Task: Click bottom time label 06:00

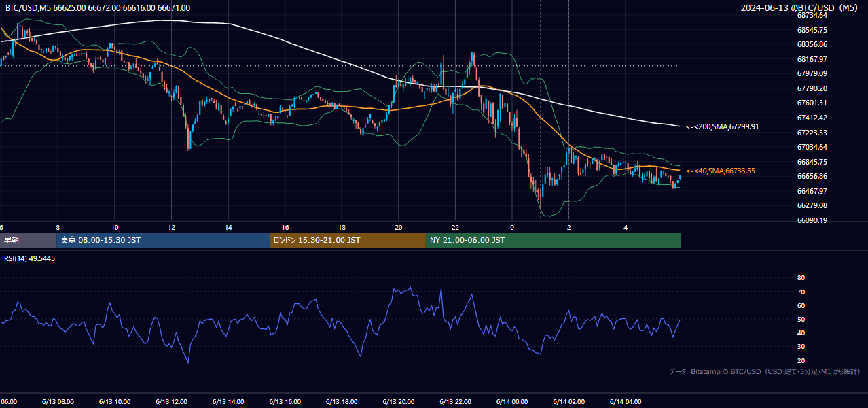Action: (x=9, y=402)
